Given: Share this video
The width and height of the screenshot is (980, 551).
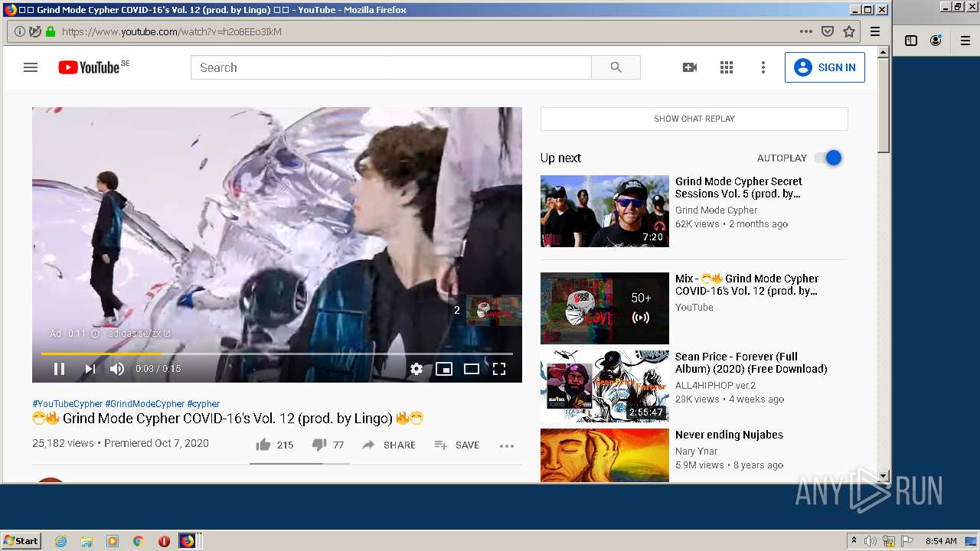Looking at the screenshot, I should (389, 445).
